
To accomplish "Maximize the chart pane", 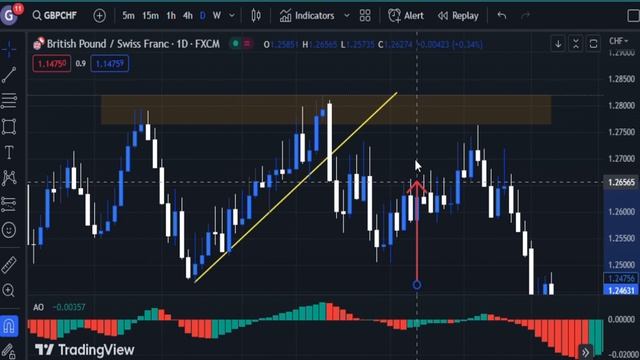I will pos(593,43).
